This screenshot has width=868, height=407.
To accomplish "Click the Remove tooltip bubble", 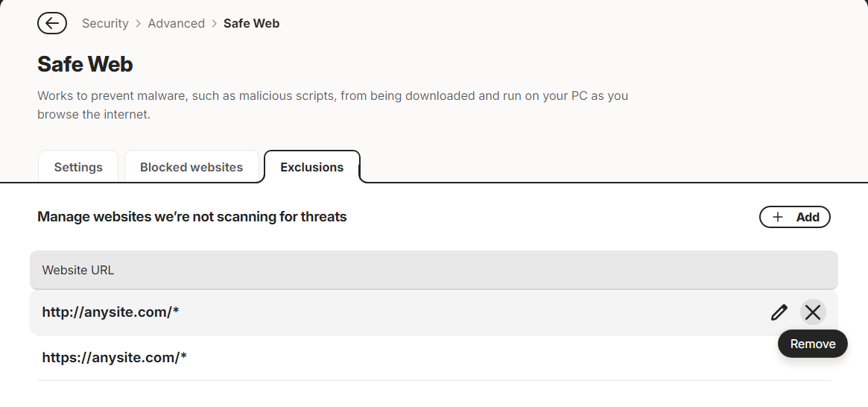I will point(813,344).
